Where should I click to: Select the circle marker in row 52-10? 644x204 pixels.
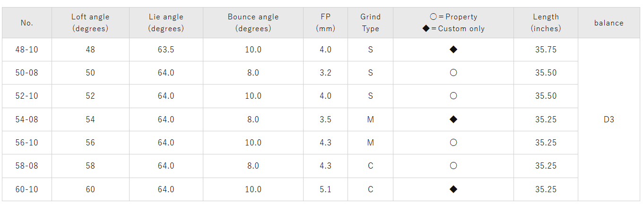(x=453, y=96)
